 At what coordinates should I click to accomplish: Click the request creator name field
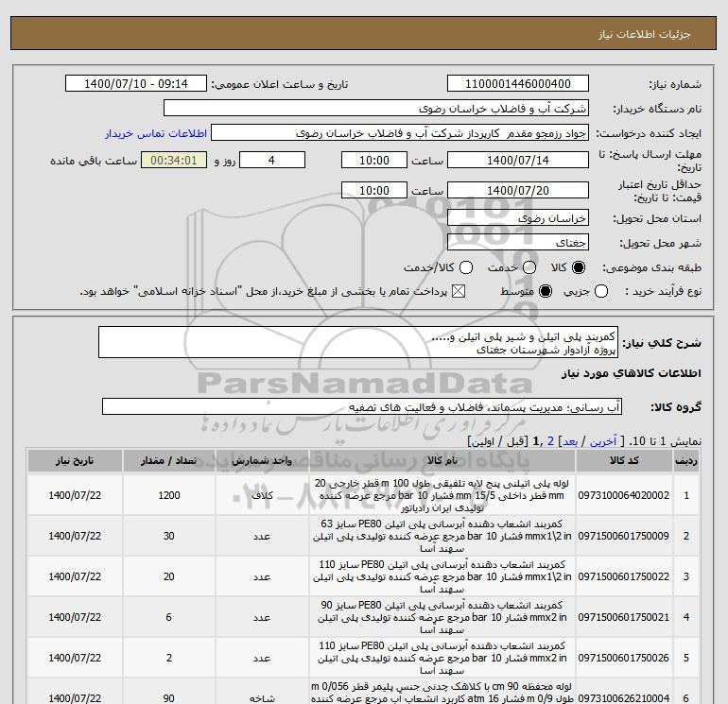tap(400, 132)
